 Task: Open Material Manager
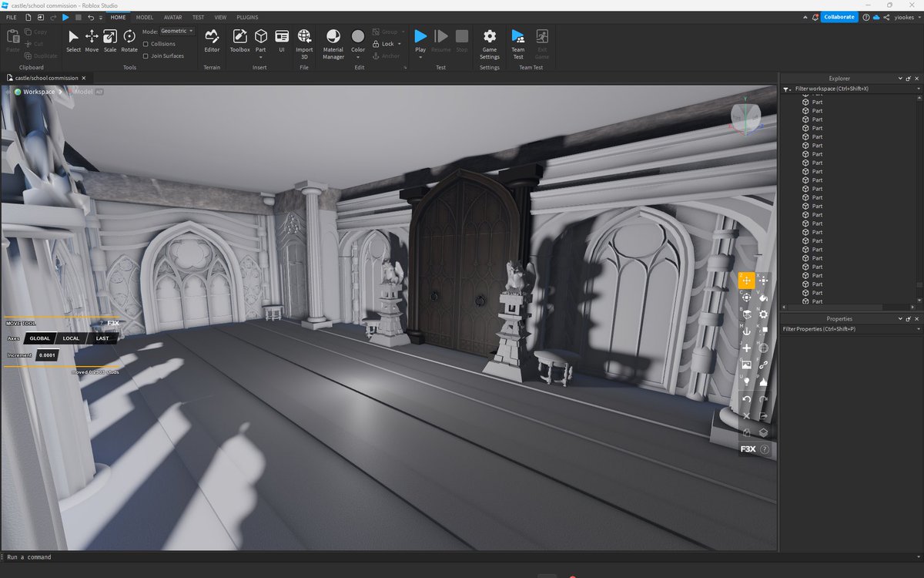(333, 44)
